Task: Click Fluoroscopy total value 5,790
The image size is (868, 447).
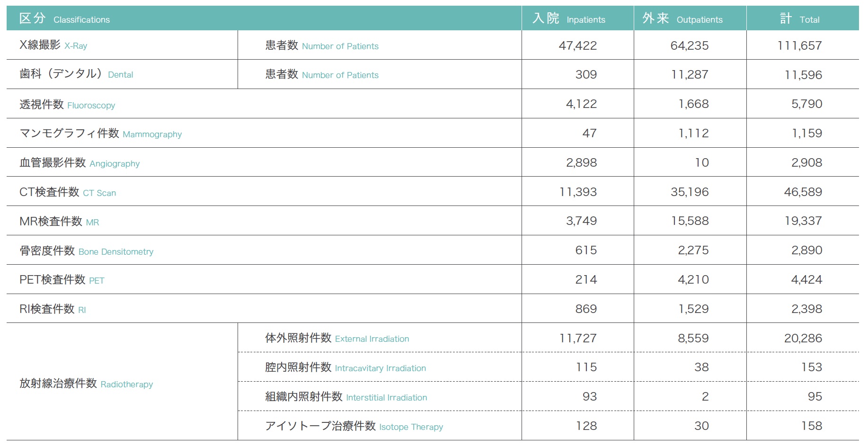Action: (807, 104)
